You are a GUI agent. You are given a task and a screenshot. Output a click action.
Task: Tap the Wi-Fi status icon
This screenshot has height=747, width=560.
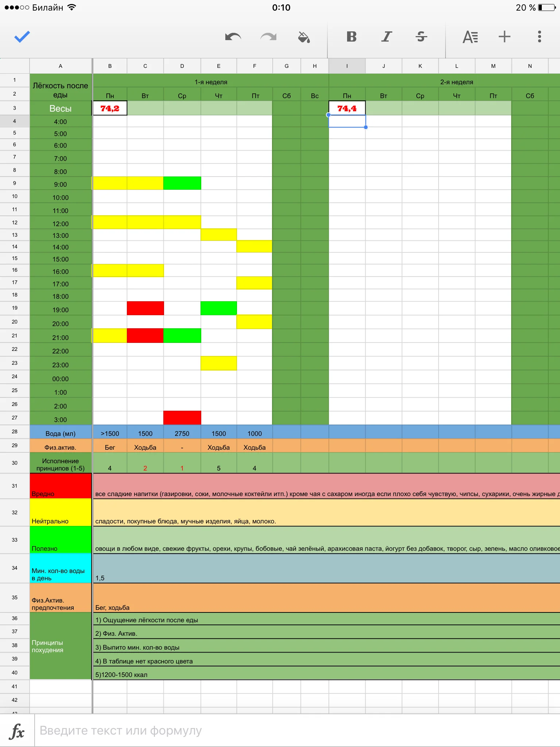72,7
